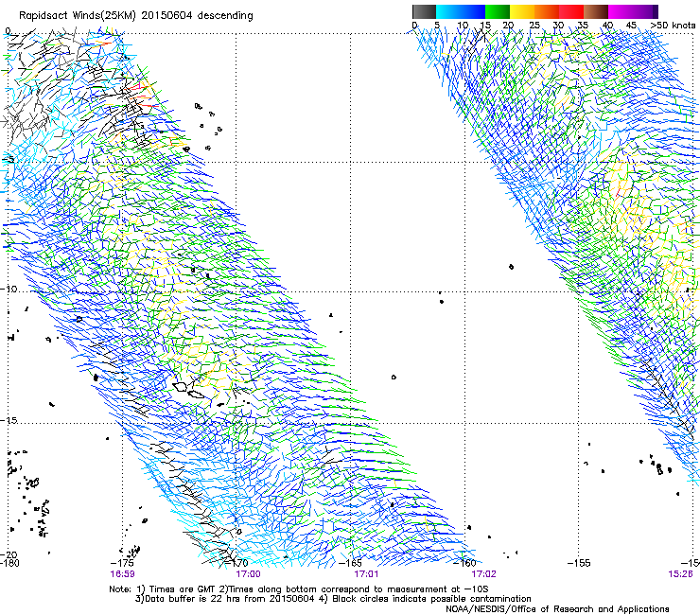The image size is (700, 615).
Task: Click the 'NOAA/NESDIS/Office of Research and Applications' credit
Action: tap(557, 609)
